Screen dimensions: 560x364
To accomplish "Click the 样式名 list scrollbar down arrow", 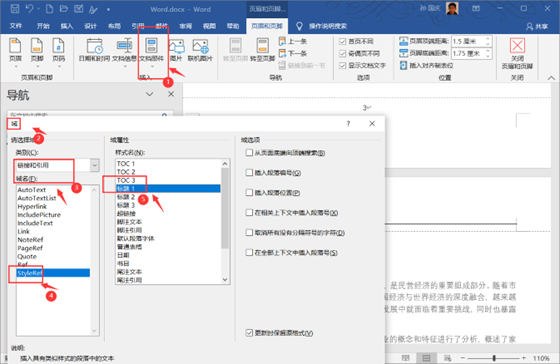I will click(225, 280).
